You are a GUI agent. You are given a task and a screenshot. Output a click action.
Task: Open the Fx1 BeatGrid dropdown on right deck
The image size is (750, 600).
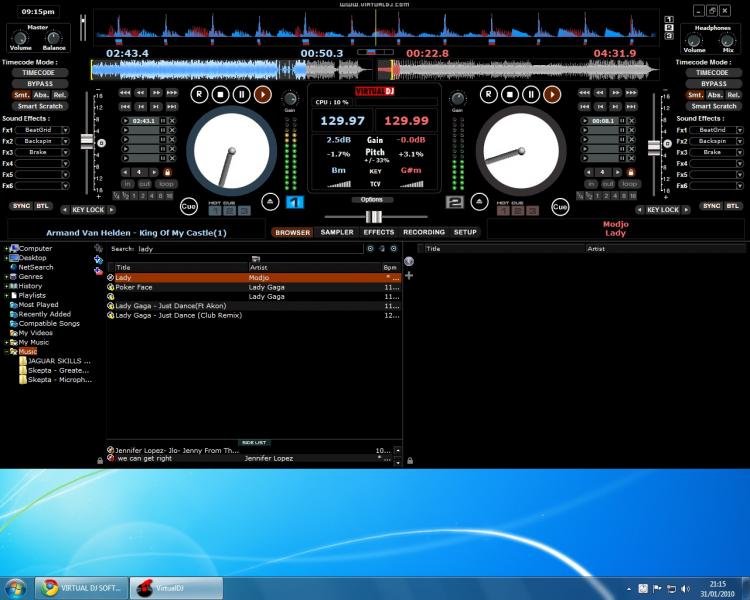[x=740, y=130]
